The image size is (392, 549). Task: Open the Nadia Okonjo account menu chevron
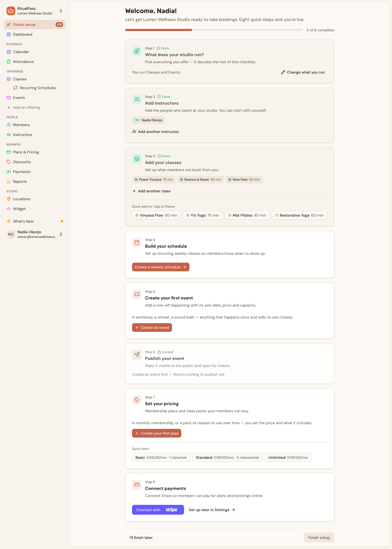tap(61, 234)
